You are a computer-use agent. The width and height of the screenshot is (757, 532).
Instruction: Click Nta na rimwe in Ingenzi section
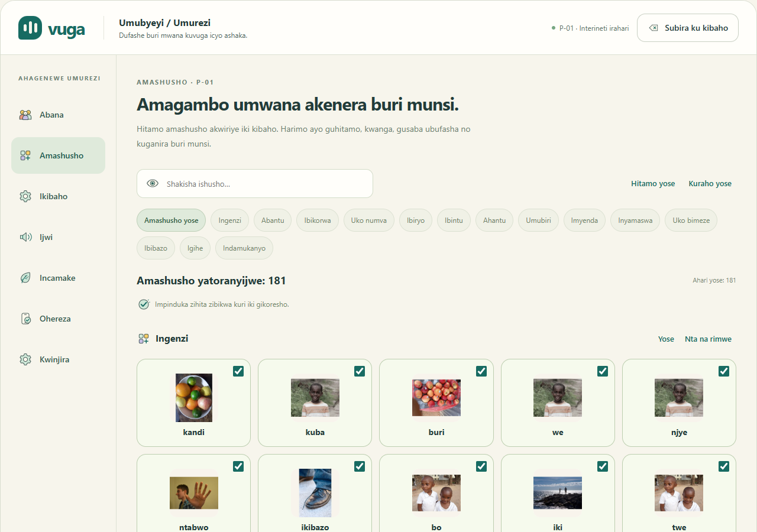pos(708,339)
